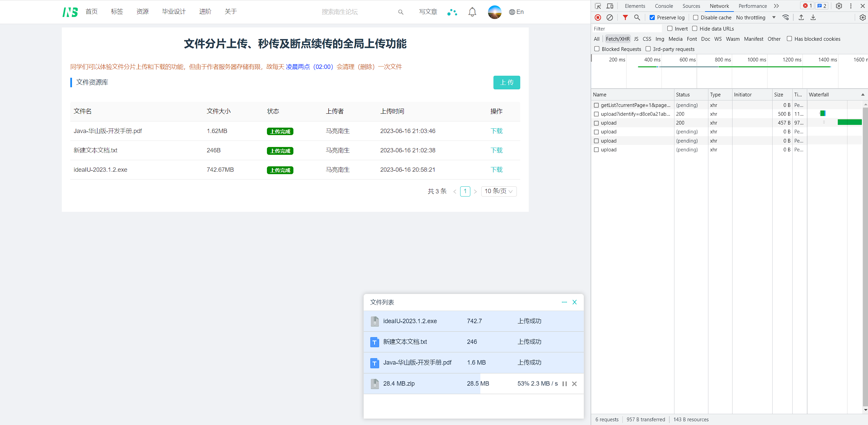The image size is (868, 425).
Task: Click import HAR file icon
Action: pos(801,17)
